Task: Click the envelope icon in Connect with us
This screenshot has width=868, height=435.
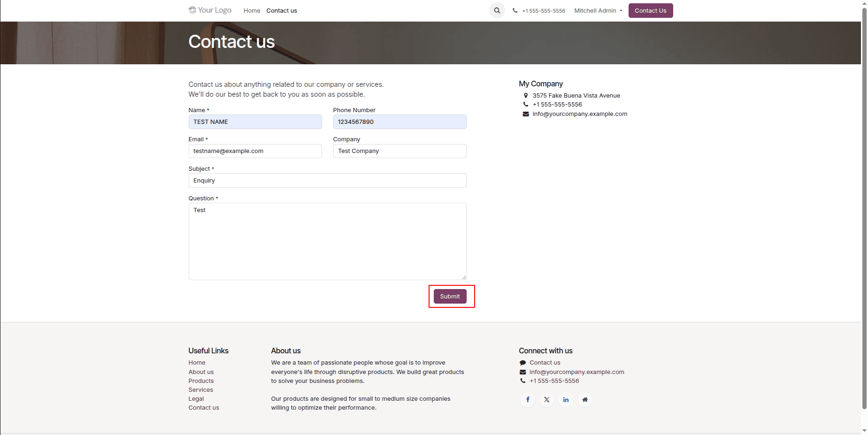Action: tap(522, 372)
